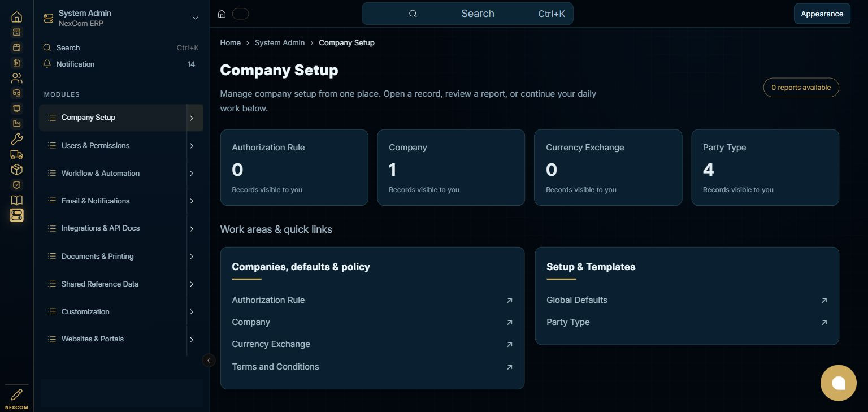
Task: Open the storefront icon in the left rail
Action: pyautogui.click(x=17, y=47)
